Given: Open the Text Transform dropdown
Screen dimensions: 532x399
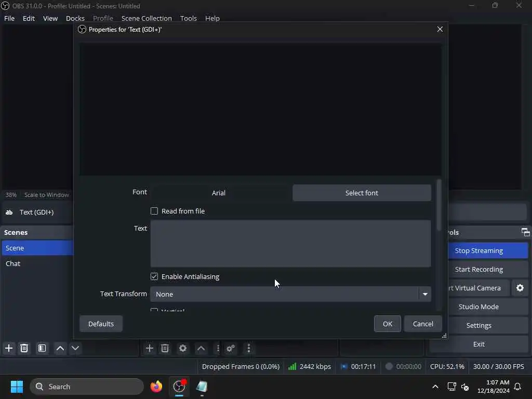Looking at the screenshot, I should 291,294.
